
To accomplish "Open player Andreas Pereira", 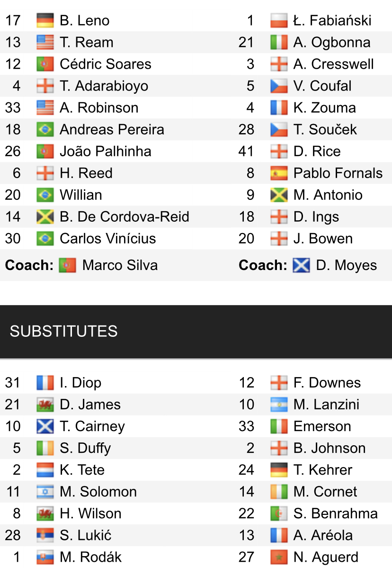I will pos(112,129).
